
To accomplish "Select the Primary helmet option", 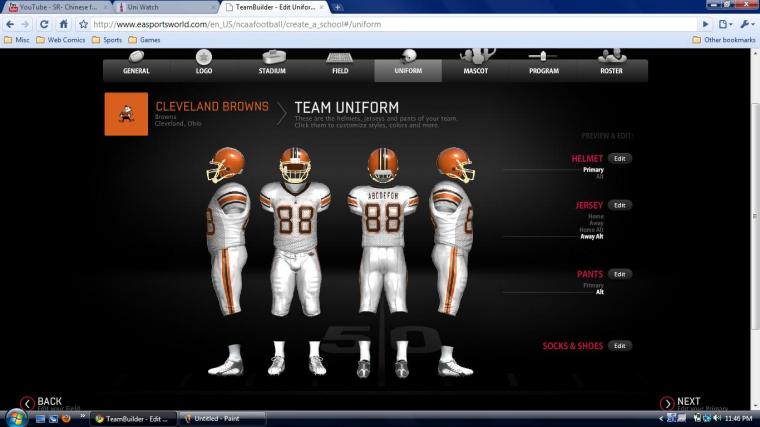I will [x=593, y=170].
